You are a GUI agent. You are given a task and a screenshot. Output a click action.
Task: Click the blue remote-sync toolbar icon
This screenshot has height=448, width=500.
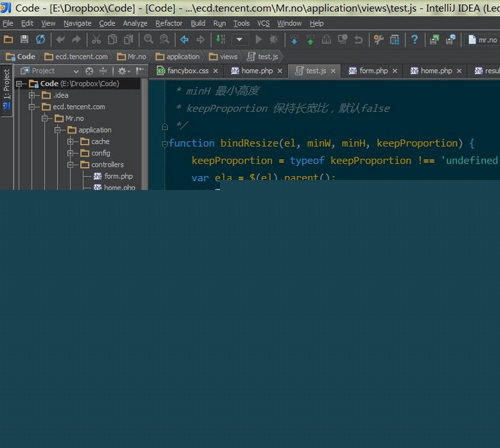(x=451, y=39)
